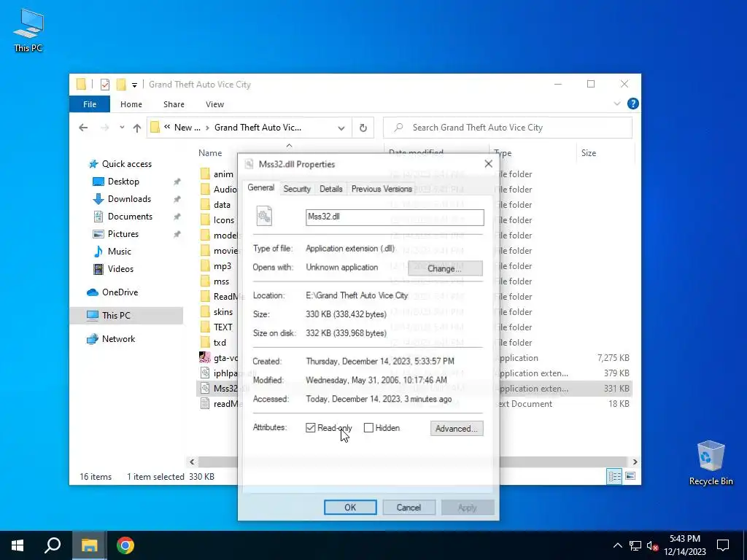This screenshot has height=560, width=747.
Task: Open the Recycle Bin desktop icon
Action: [711, 463]
